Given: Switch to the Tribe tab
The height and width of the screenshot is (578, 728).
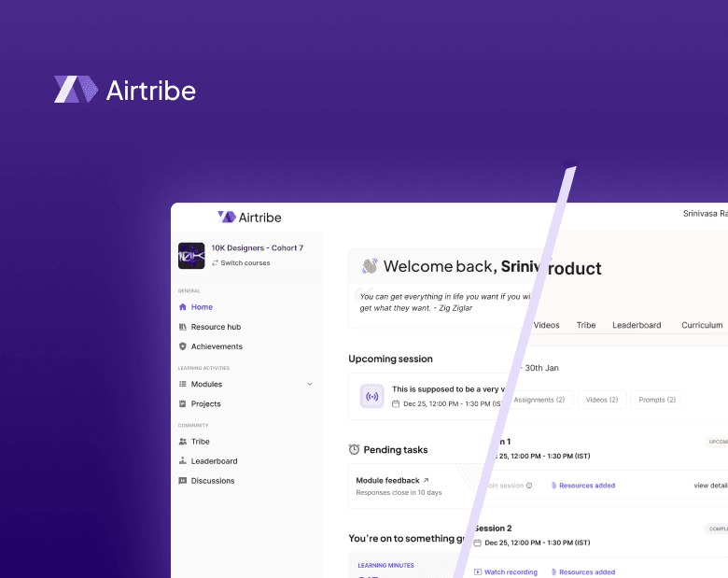Looking at the screenshot, I should coord(586,325).
